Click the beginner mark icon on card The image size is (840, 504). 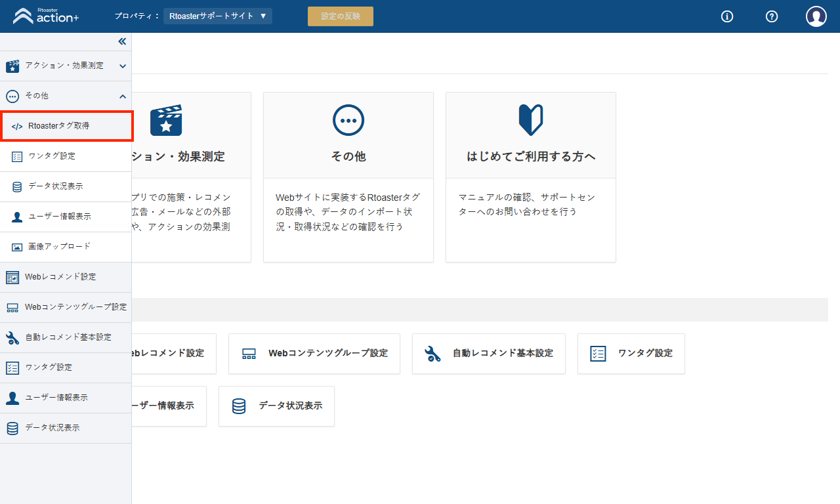(531, 120)
